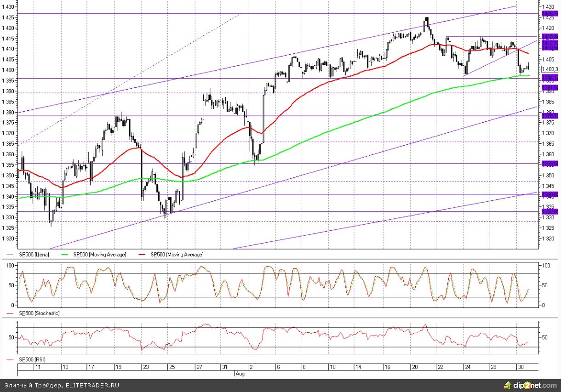Click the purple 1426.7 level price tag
This screenshot has height=392, width=561.
point(550,14)
